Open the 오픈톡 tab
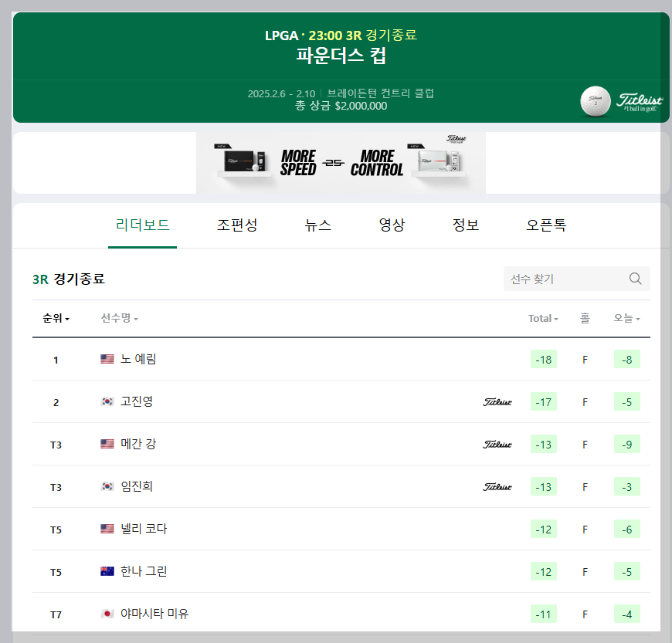Viewport: 672px width, 643px height. pos(546,225)
